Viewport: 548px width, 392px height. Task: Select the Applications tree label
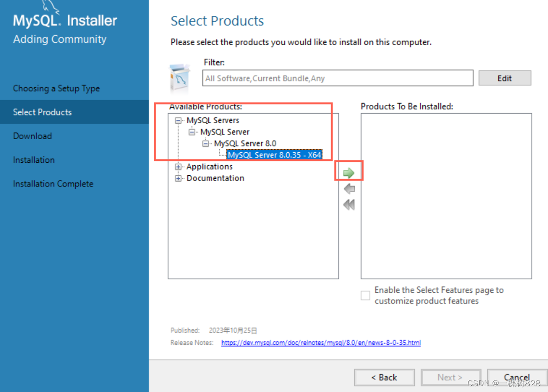point(209,167)
